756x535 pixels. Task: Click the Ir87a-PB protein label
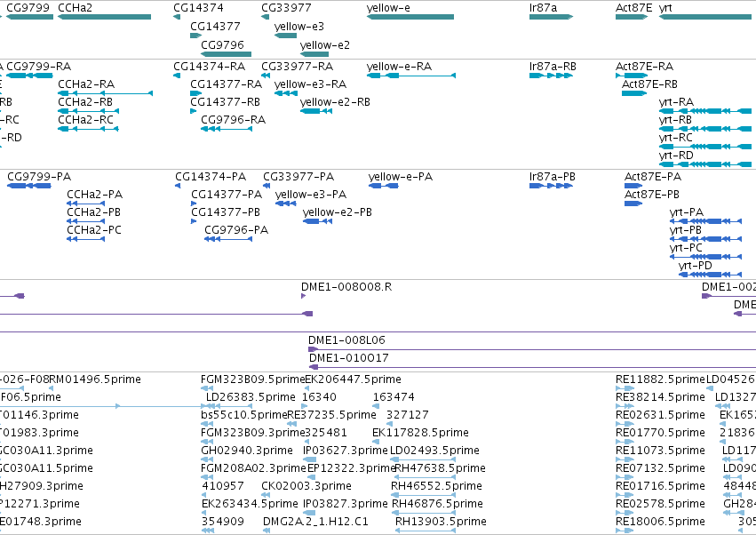552,177
